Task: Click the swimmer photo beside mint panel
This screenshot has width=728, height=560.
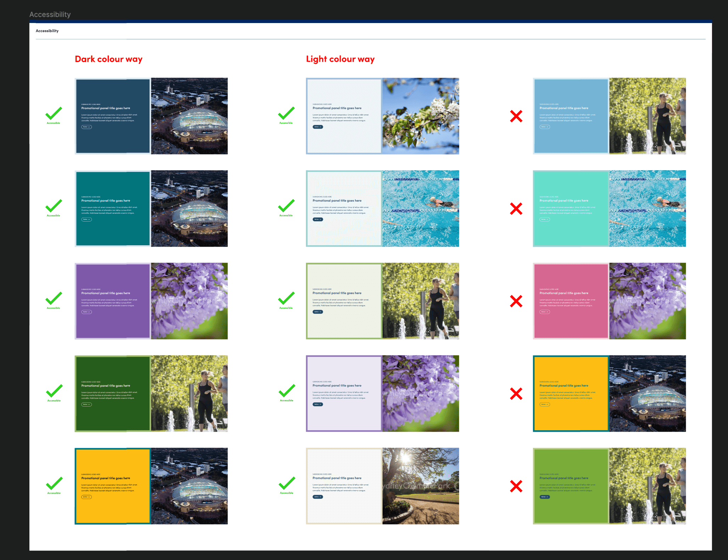Action: (x=648, y=209)
